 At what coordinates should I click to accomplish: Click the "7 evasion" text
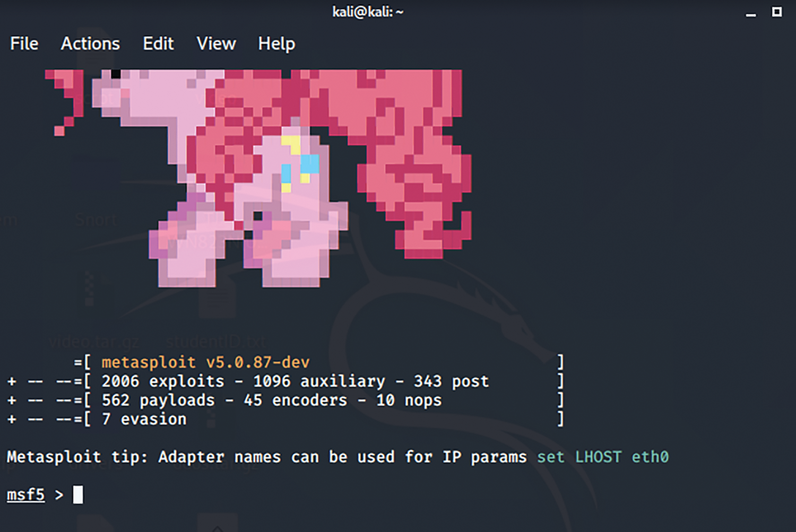[x=144, y=420]
